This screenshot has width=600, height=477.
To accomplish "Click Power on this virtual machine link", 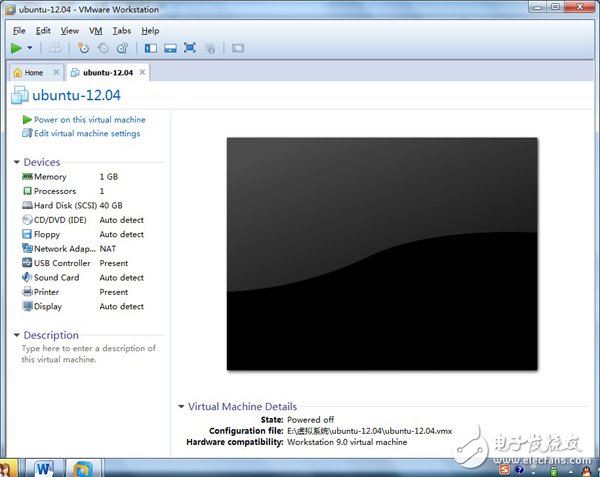I will [89, 119].
